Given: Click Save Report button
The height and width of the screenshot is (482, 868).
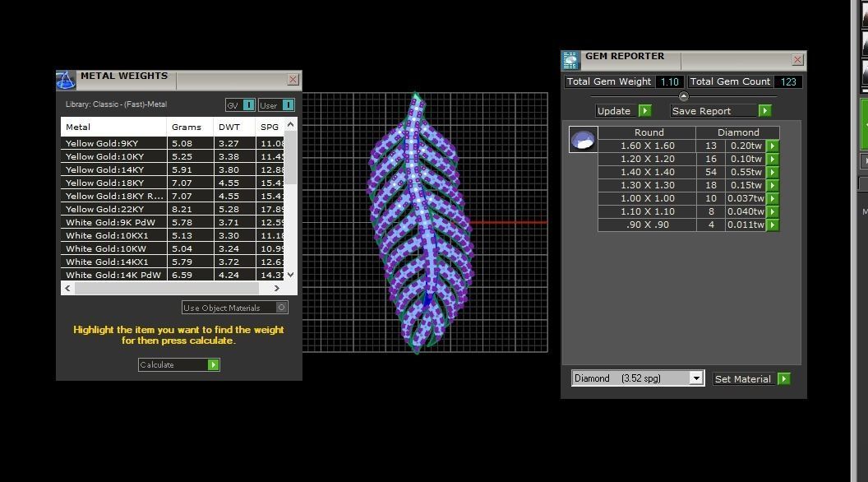Looking at the screenshot, I should [721, 111].
